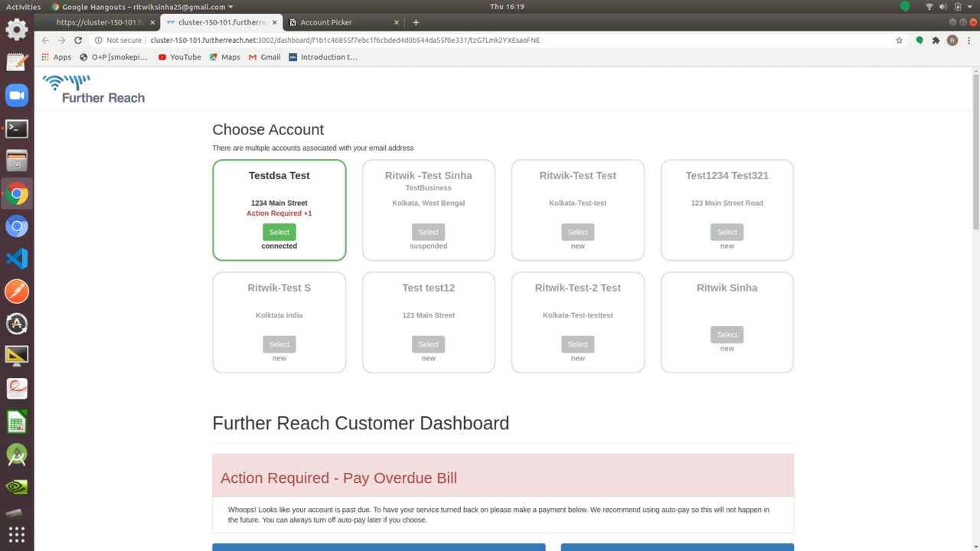Image resolution: width=980 pixels, height=551 pixels.
Task: Click the page vertical scrollbar
Action: [x=975, y=153]
